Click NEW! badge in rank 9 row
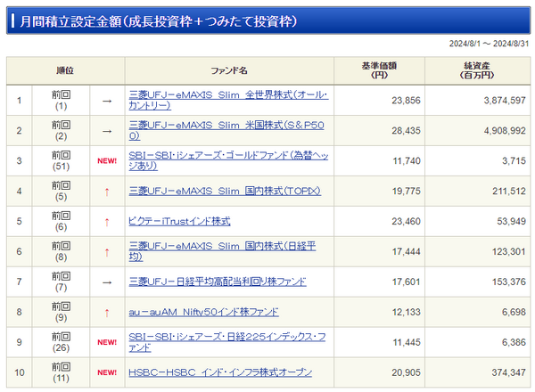Image resolution: width=535 pixels, height=392 pixels. 107,342
